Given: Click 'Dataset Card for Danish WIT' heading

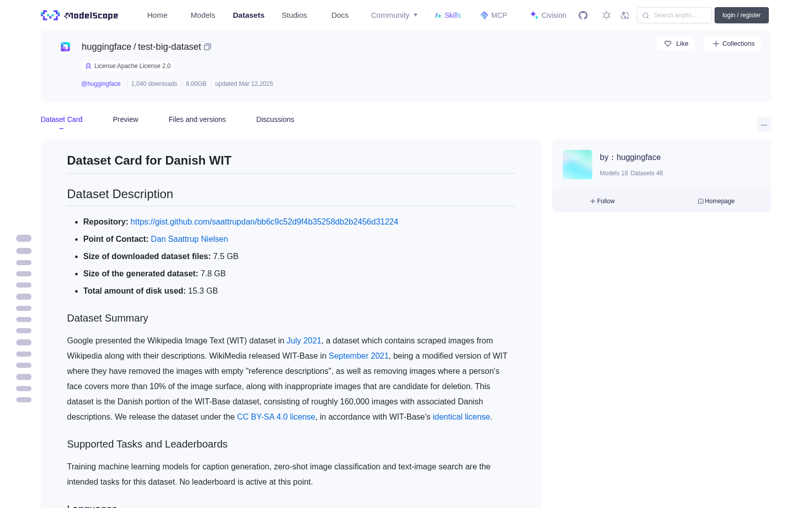Looking at the screenshot, I should 149,161.
